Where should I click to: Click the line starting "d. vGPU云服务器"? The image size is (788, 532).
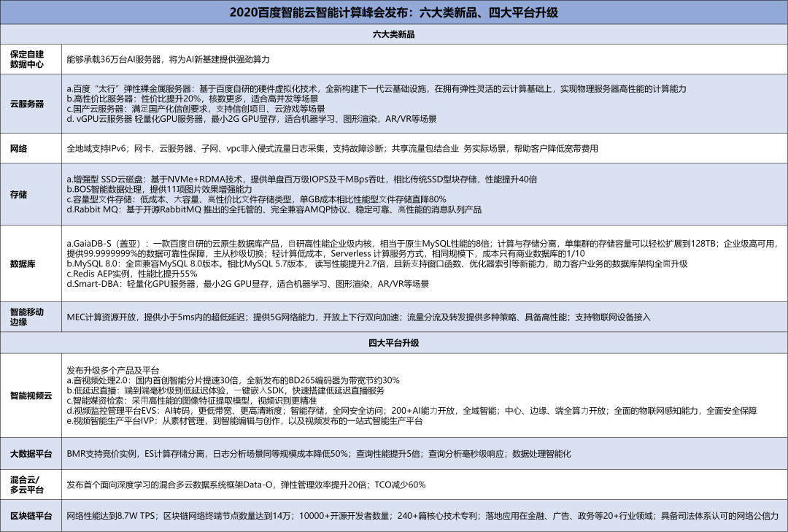click(252, 119)
